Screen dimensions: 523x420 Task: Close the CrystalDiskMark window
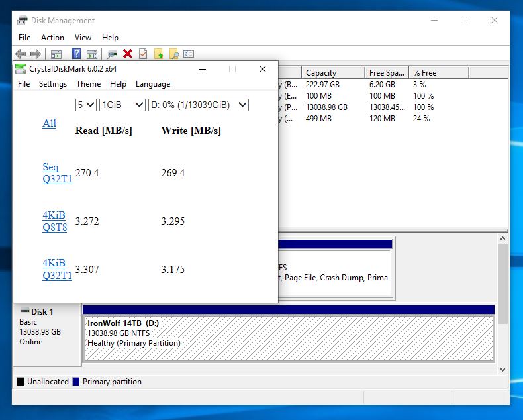coord(263,69)
